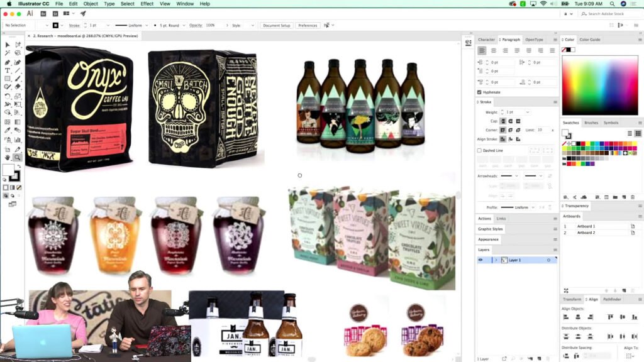Click vertical align top in Align panel

pos(610,317)
